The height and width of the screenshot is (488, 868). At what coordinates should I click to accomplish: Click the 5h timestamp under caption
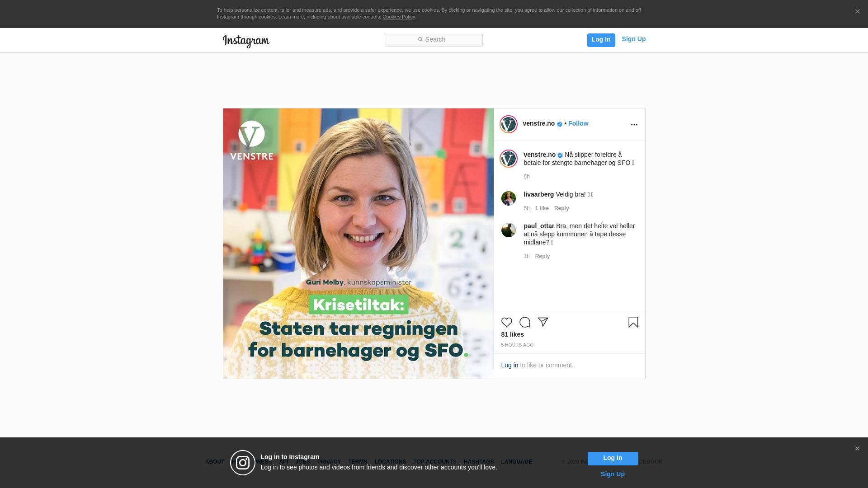point(526,177)
